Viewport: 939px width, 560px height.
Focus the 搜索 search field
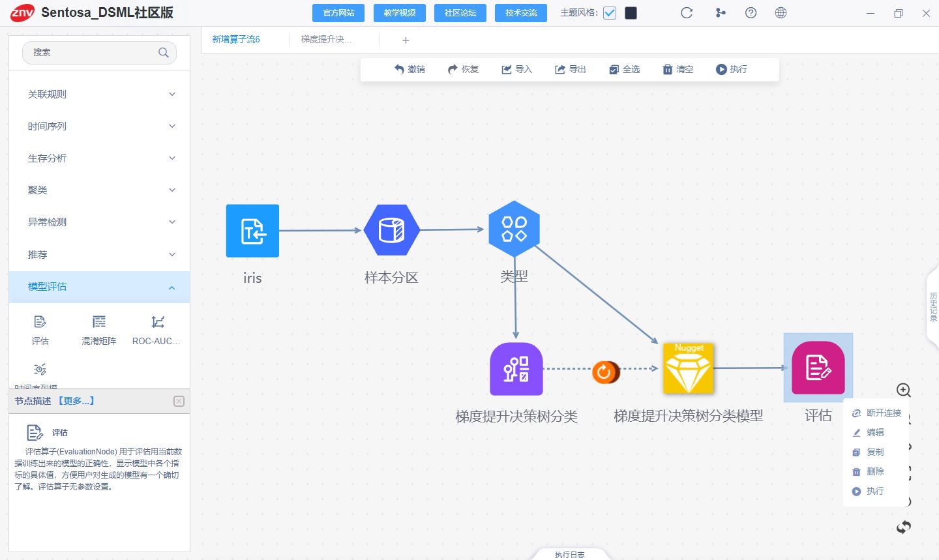coord(99,53)
